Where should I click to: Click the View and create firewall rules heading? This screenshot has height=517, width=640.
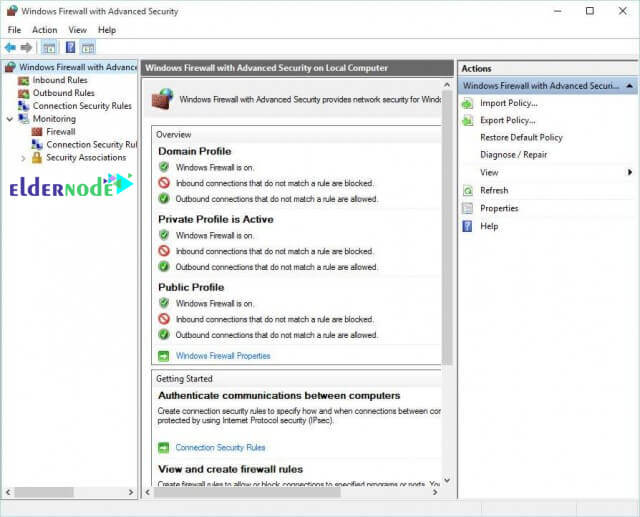point(230,469)
